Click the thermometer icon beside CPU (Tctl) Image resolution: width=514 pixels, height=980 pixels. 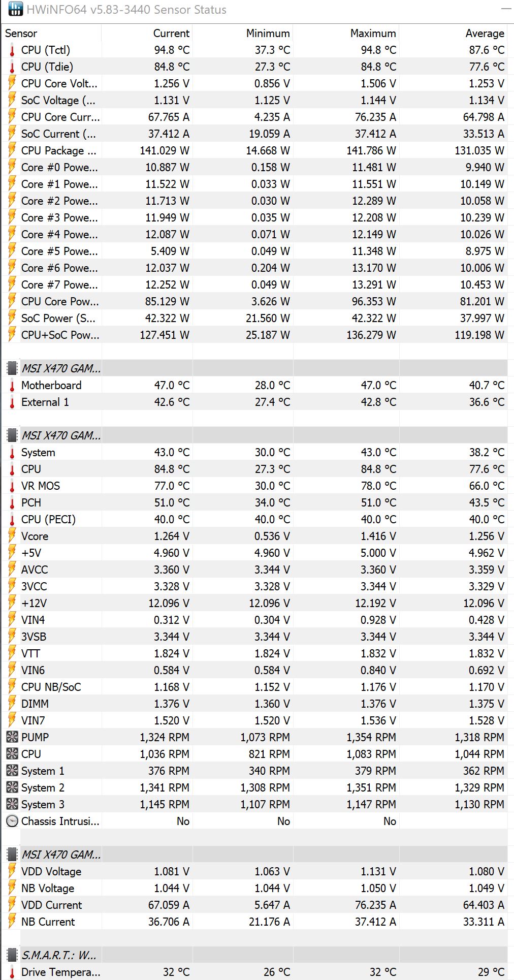click(12, 50)
